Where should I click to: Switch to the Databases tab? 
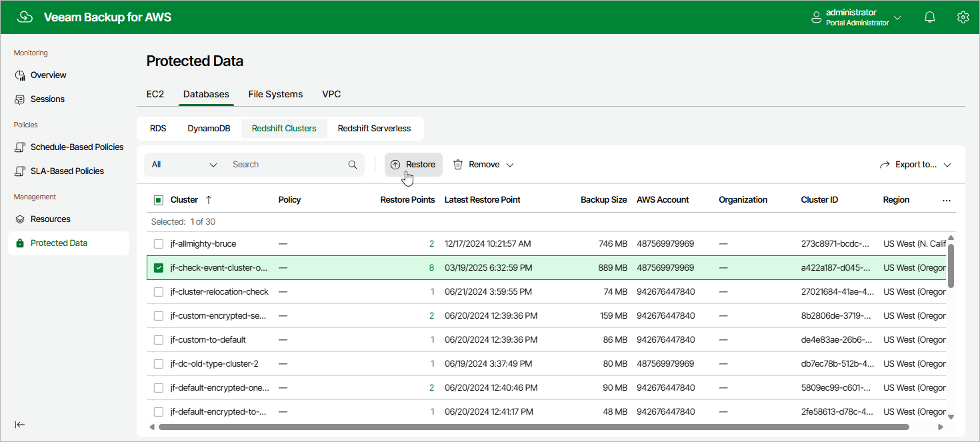tap(206, 94)
